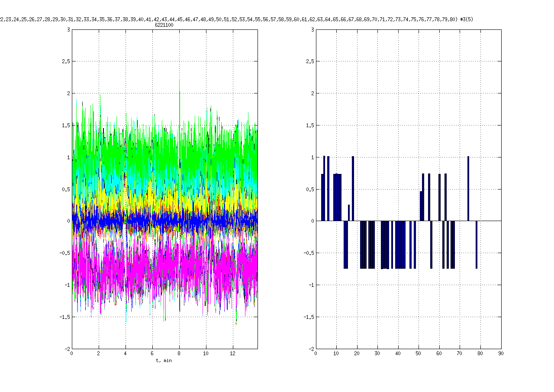Click the blue signal band near zero
This screenshot has height=392, width=554.
pos(164,221)
